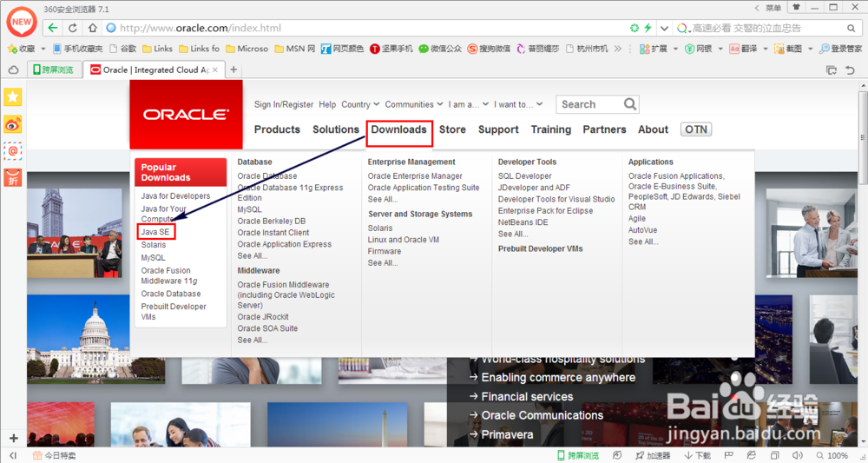The height and width of the screenshot is (463, 868).
Task: Expand the Country dropdown
Action: click(x=360, y=104)
